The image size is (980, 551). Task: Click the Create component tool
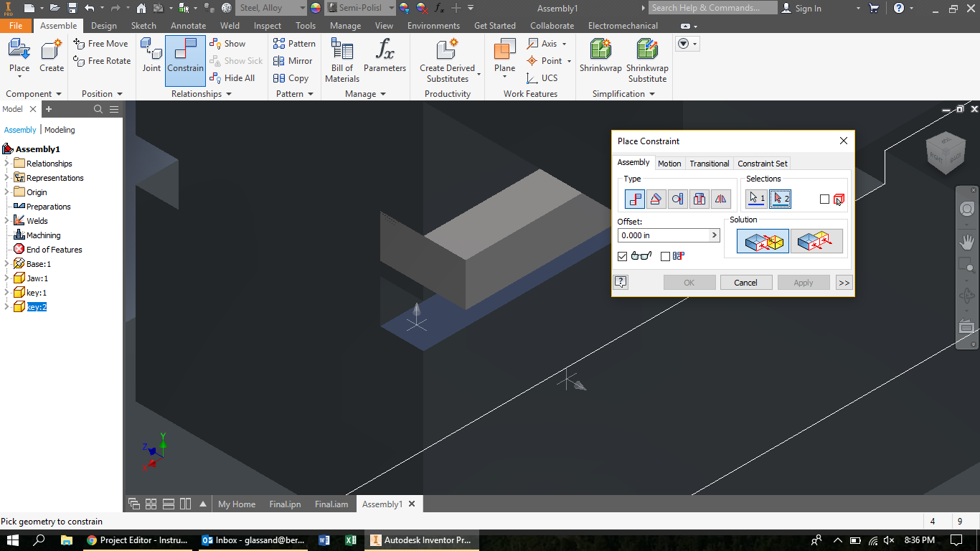tap(52, 57)
